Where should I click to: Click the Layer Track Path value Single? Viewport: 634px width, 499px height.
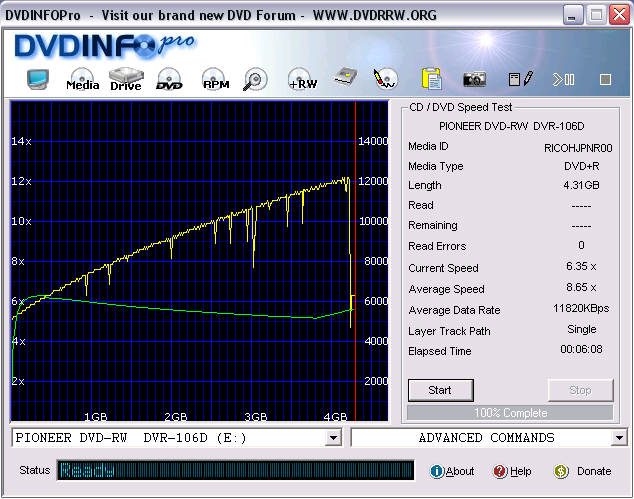(581, 330)
